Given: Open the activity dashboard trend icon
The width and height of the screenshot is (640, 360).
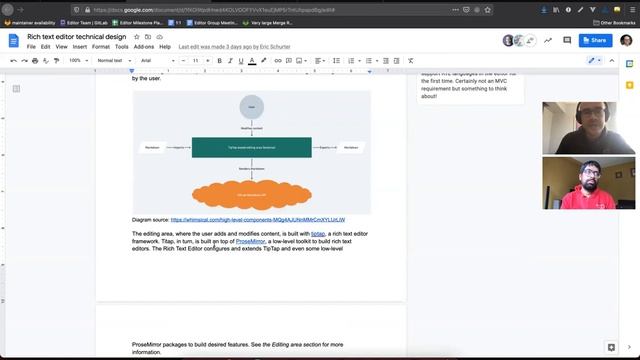Looking at the screenshot, I should tap(548, 40).
